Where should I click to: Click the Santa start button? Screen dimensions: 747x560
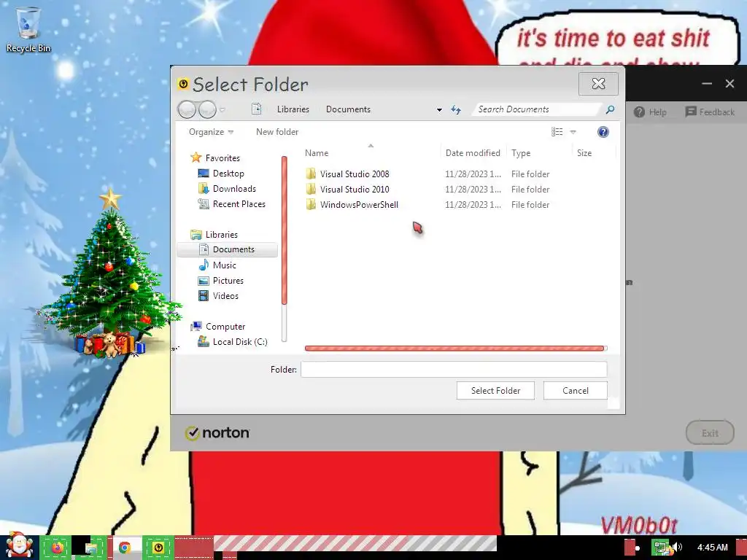tap(18, 546)
